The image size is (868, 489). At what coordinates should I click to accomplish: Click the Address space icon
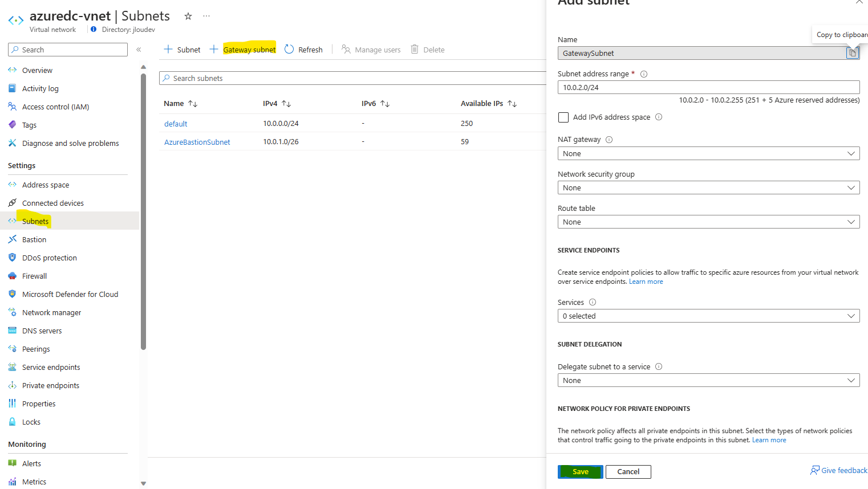[13, 185]
